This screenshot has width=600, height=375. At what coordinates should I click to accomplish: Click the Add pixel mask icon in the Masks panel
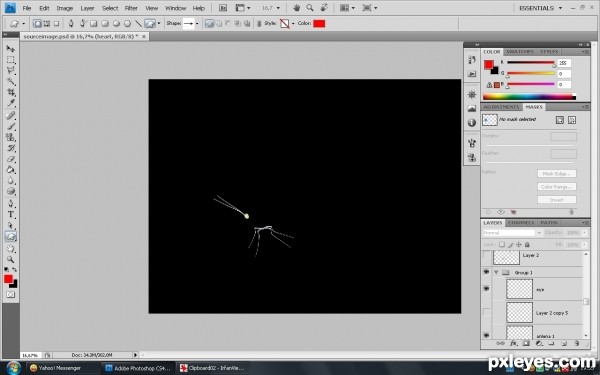tap(560, 120)
